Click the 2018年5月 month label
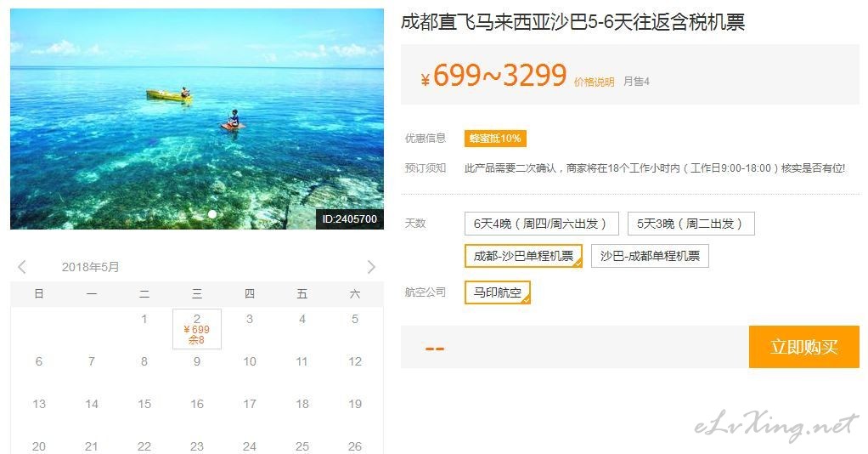Screen dimensions: 868x454 [x=90, y=267]
